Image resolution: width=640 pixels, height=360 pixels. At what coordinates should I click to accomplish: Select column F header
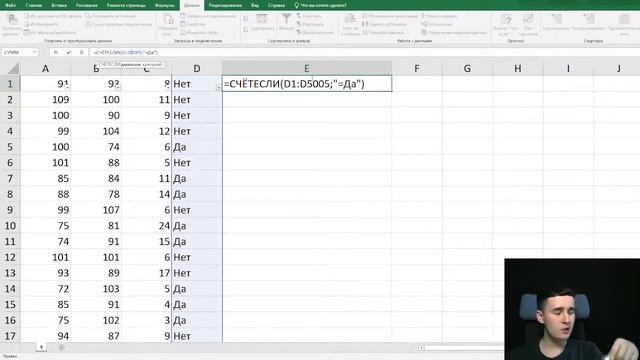point(417,68)
